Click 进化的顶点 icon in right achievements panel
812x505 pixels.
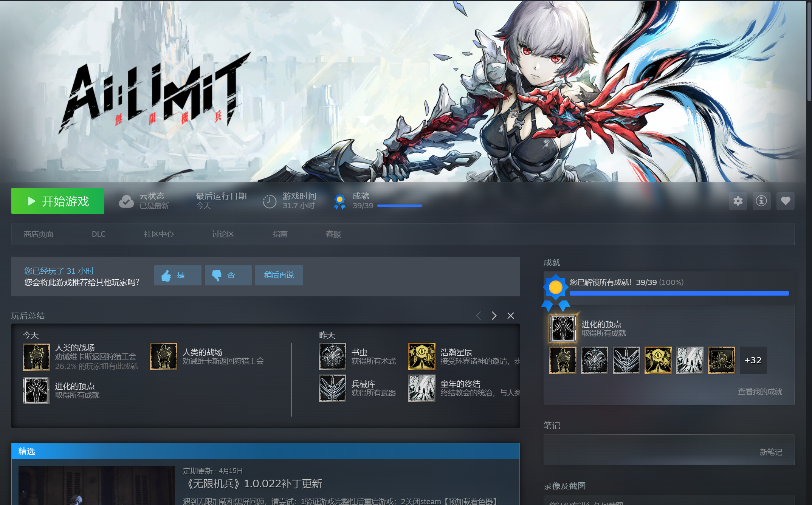click(563, 328)
